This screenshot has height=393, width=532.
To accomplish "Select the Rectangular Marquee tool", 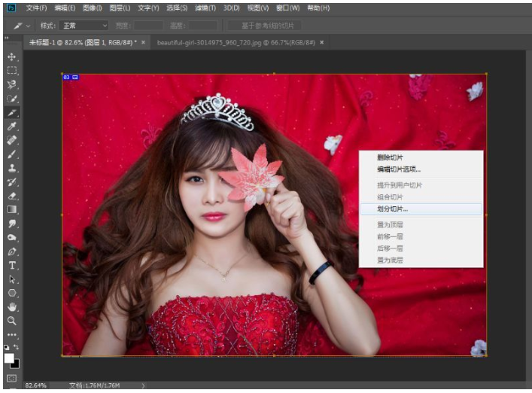I will pos(12,71).
